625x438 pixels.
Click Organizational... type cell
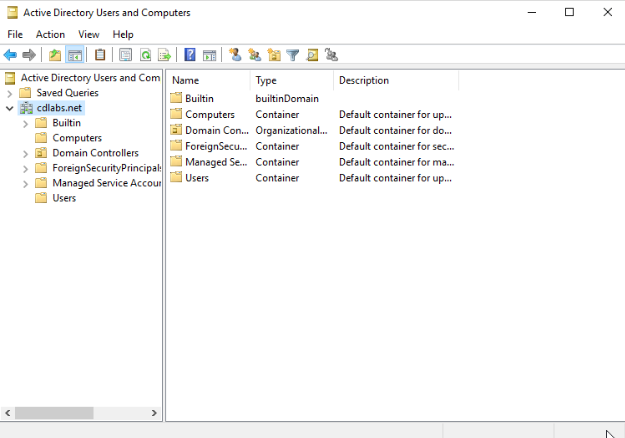coord(291,130)
